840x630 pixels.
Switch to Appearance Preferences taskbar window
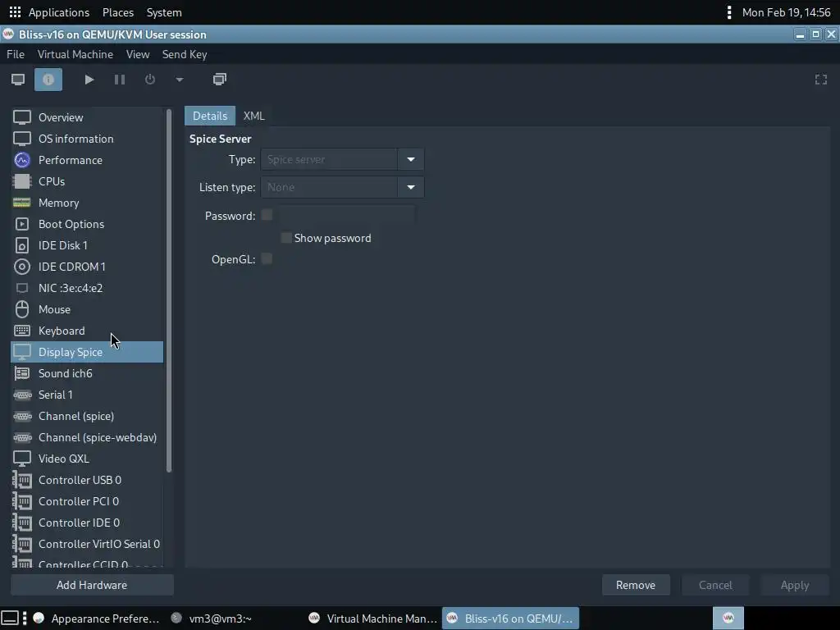(x=97, y=619)
